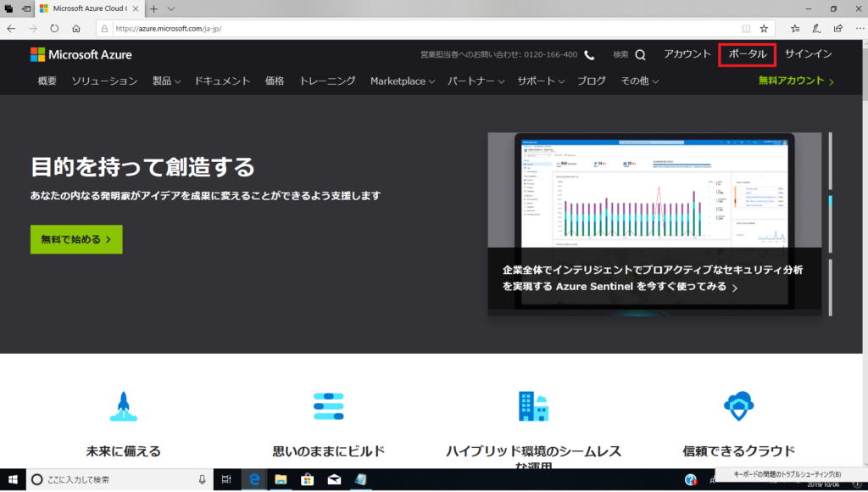
Task: Open the 価格 navigation item
Action: point(275,81)
